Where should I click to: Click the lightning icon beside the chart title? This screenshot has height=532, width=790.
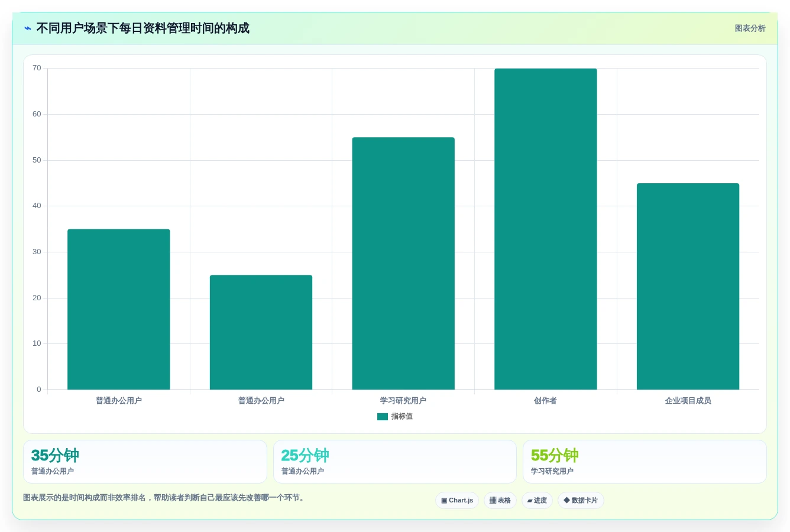[x=28, y=28]
